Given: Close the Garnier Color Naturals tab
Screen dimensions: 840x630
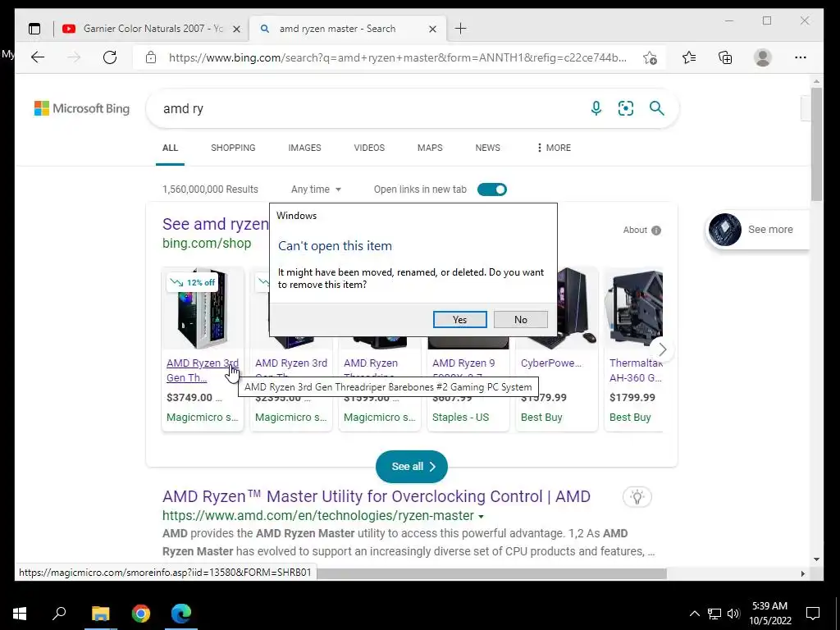Looking at the screenshot, I should (x=236, y=29).
